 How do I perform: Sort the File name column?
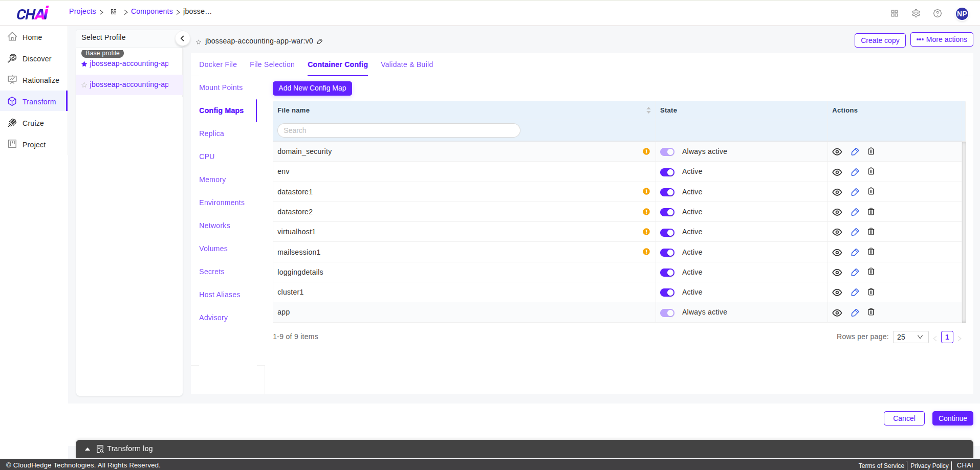[648, 110]
